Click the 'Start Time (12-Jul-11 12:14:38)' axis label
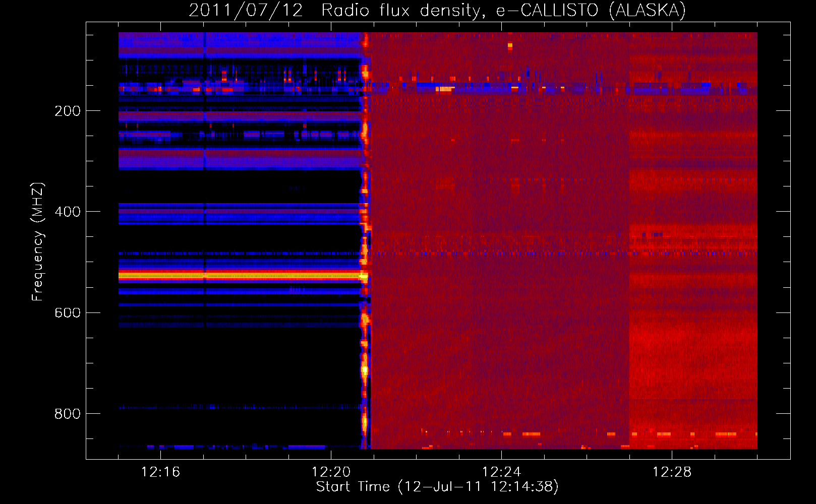The width and height of the screenshot is (816, 504). pyautogui.click(x=437, y=487)
